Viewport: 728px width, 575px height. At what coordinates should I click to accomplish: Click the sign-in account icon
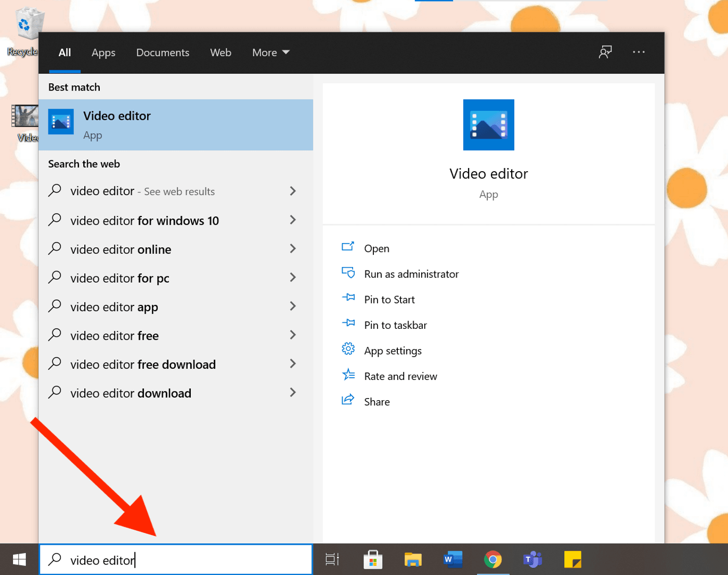(606, 52)
